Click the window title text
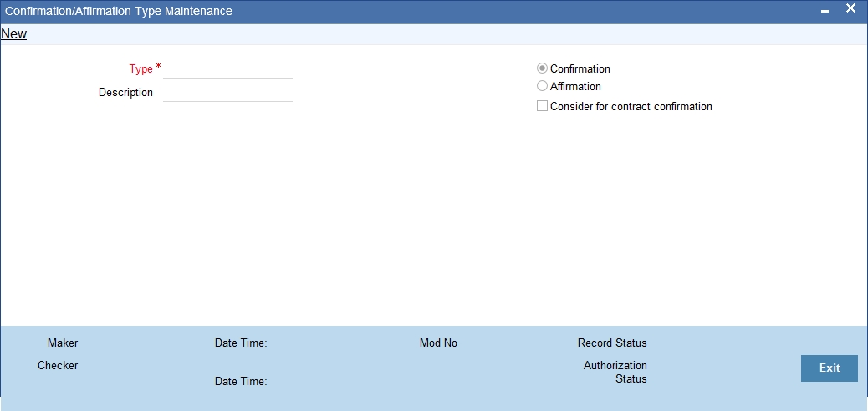 (x=119, y=11)
